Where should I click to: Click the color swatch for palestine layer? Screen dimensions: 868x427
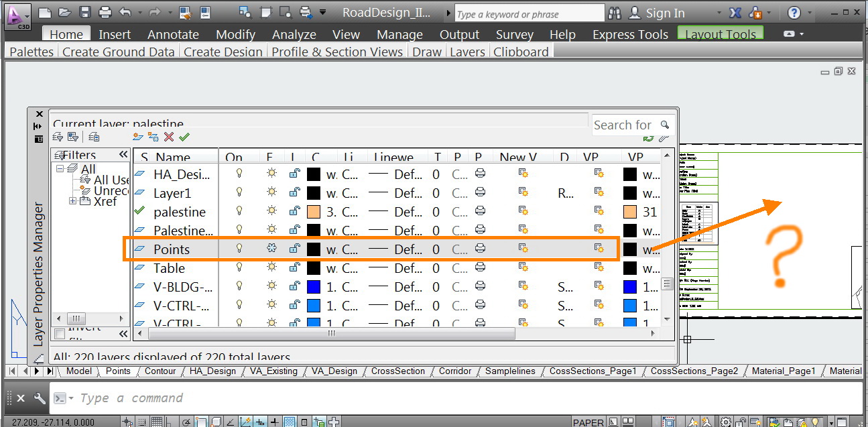314,211
